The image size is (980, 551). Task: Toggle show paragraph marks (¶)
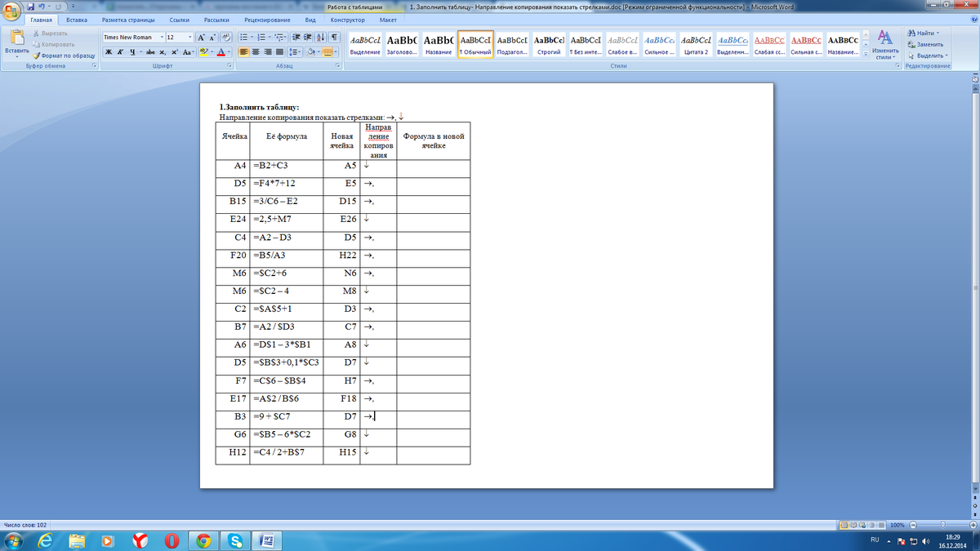tap(335, 38)
